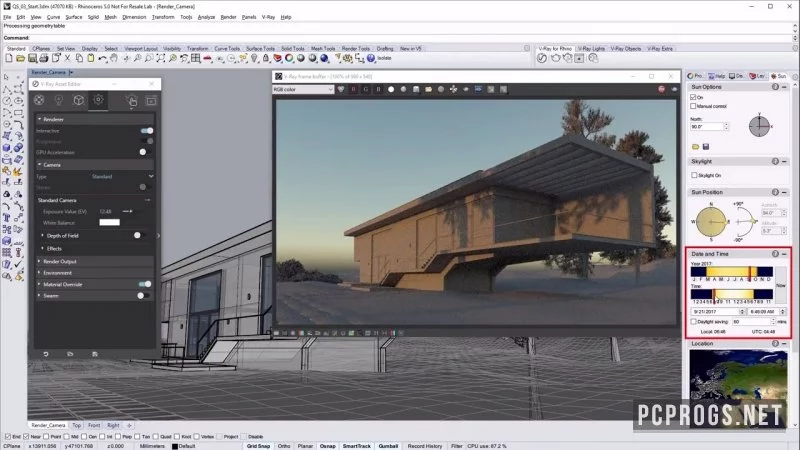
Task: Toggle the Interactive renderer switch
Action: point(147,131)
